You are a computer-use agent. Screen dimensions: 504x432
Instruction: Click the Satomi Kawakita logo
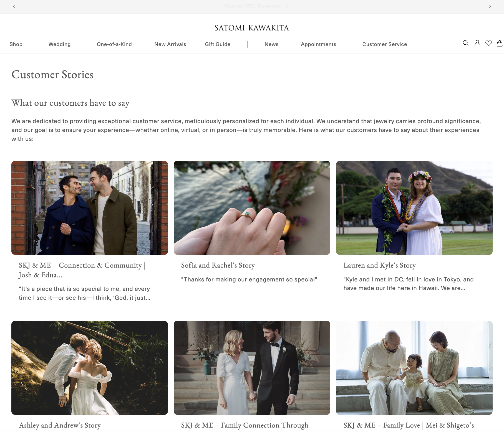pyautogui.click(x=252, y=28)
